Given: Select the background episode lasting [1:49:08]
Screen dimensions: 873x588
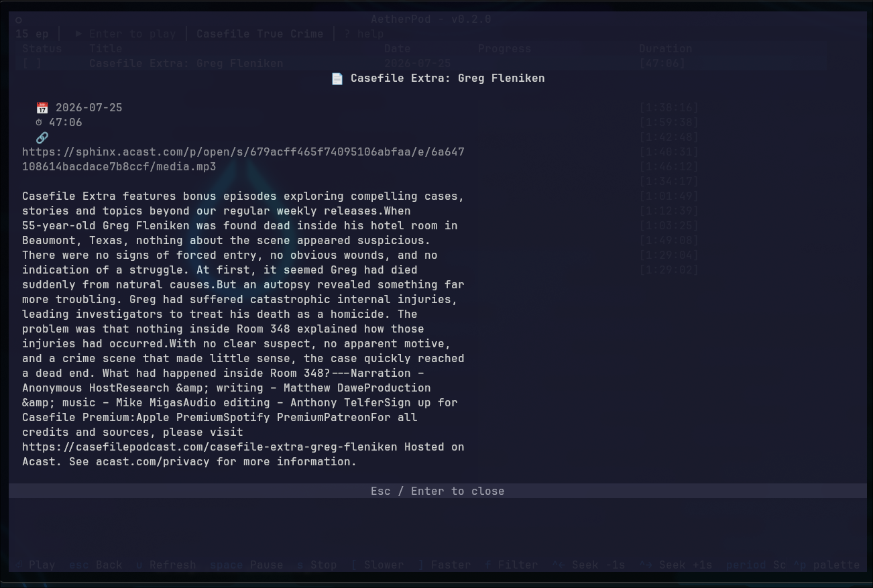Looking at the screenshot, I should point(669,240).
